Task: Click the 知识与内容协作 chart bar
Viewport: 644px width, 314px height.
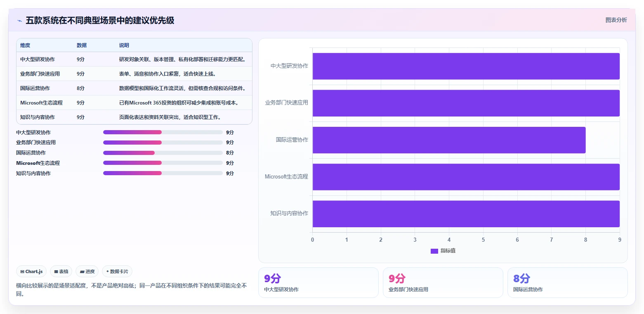Action: pos(466,214)
